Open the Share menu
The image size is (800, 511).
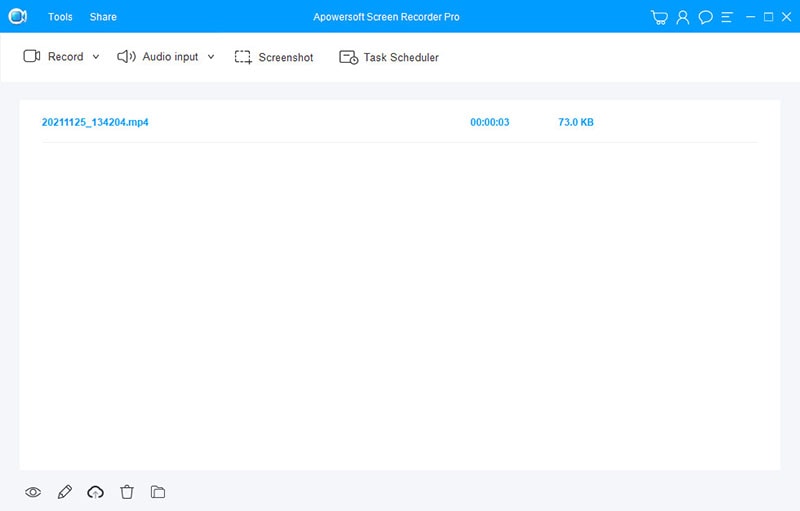pyautogui.click(x=103, y=17)
